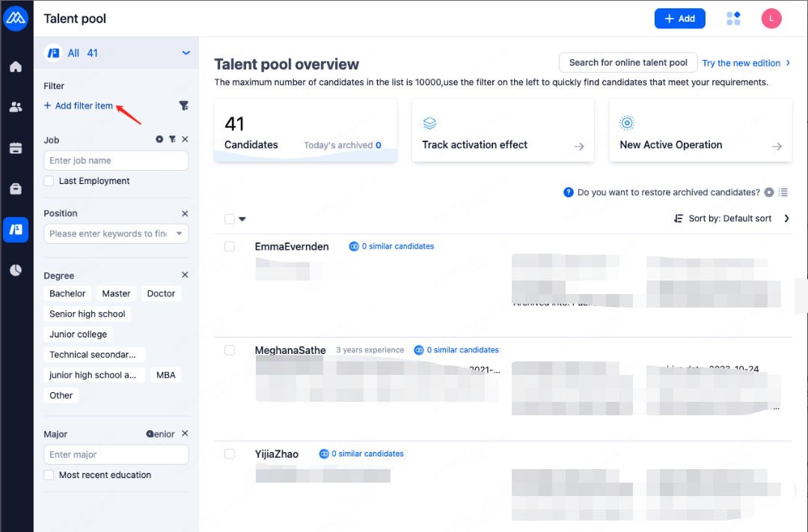Select the checkbox for EmmaEvernden
The height and width of the screenshot is (532, 808).
[x=230, y=246]
